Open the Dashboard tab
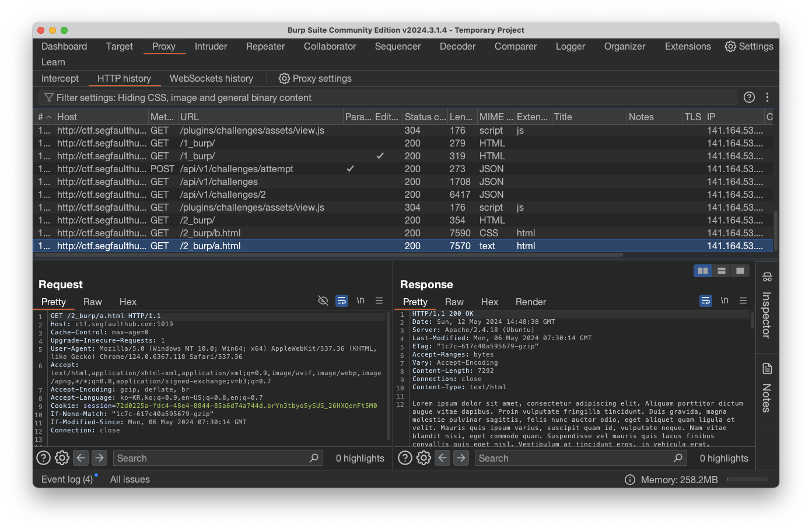The height and width of the screenshot is (531, 812). 64,46
